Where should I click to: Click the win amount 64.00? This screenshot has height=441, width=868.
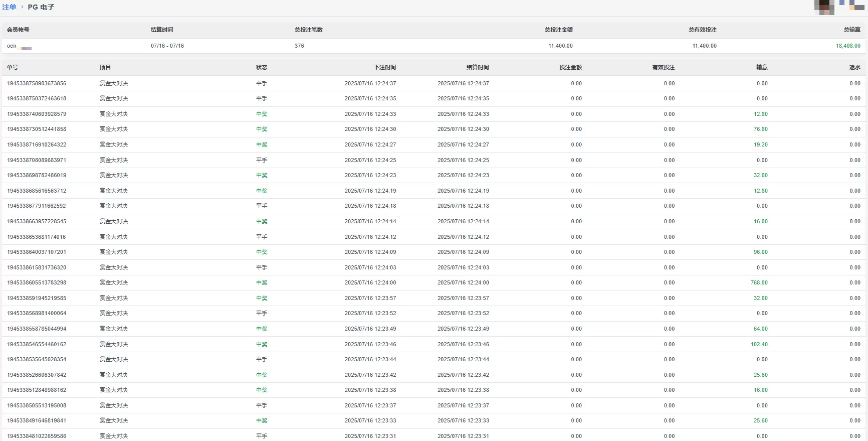coord(760,329)
